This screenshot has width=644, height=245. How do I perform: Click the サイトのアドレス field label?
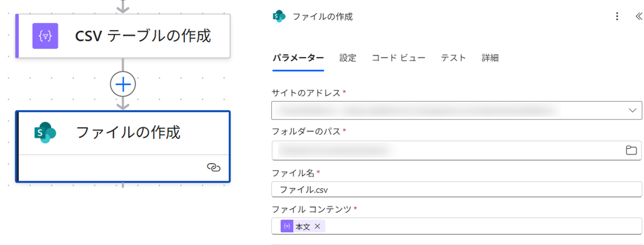tap(306, 93)
